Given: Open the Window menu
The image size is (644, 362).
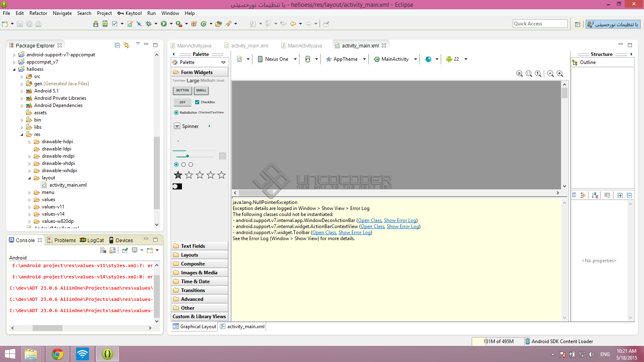Looking at the screenshot, I should [x=170, y=13].
